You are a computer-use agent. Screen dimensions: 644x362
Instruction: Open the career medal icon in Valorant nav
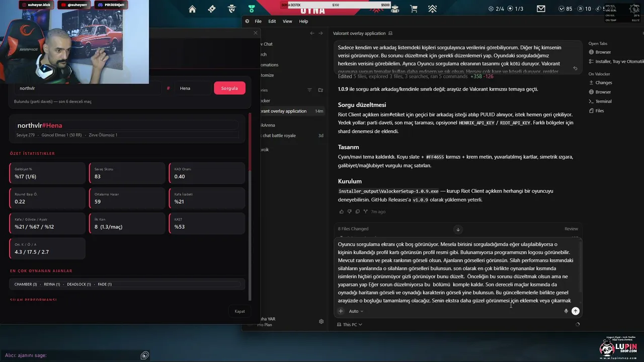click(252, 9)
